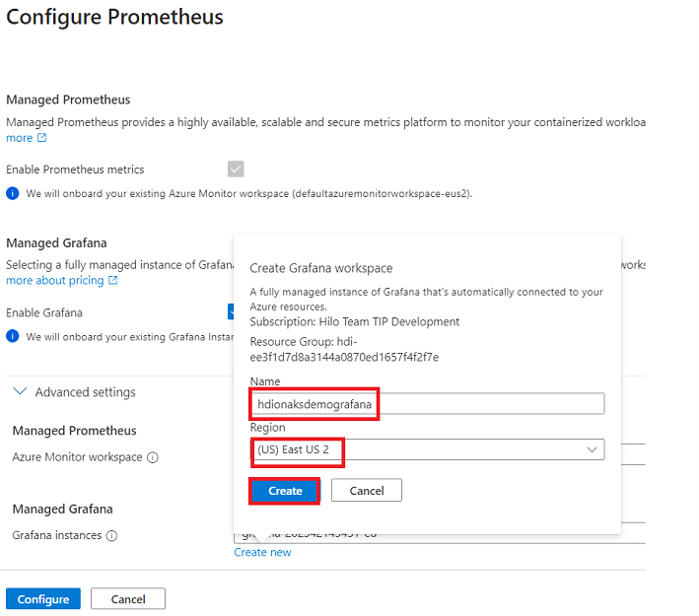The image size is (699, 616).
Task: Open the external link icon after 'more'
Action: pyautogui.click(x=41, y=138)
